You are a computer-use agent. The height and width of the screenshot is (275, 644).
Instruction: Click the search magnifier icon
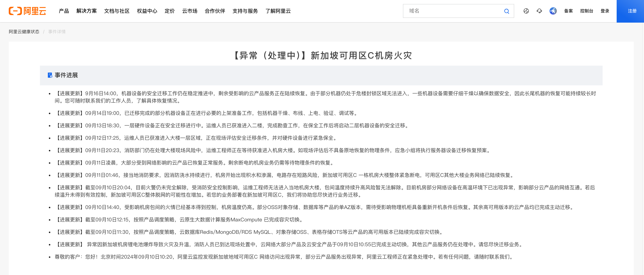[507, 11]
